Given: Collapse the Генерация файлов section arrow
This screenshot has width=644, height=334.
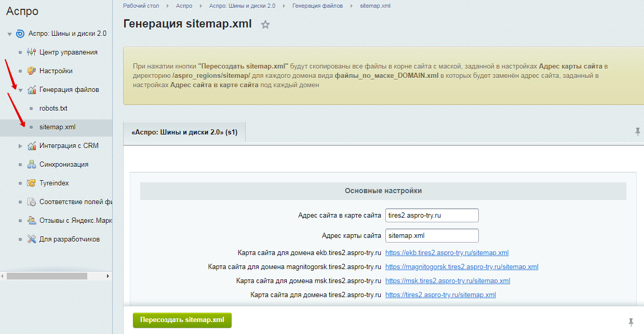Looking at the screenshot, I should (20, 90).
